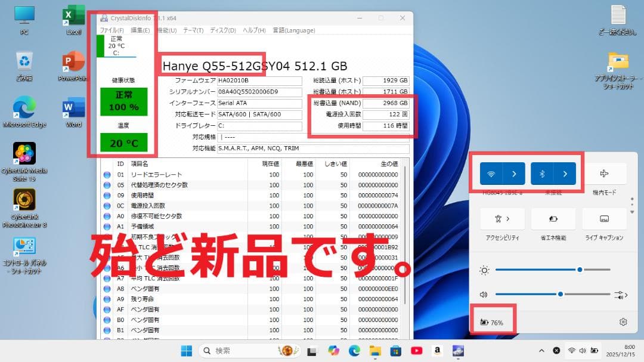Open Amazon from the taskbar
644x362 pixels.
click(x=438, y=351)
